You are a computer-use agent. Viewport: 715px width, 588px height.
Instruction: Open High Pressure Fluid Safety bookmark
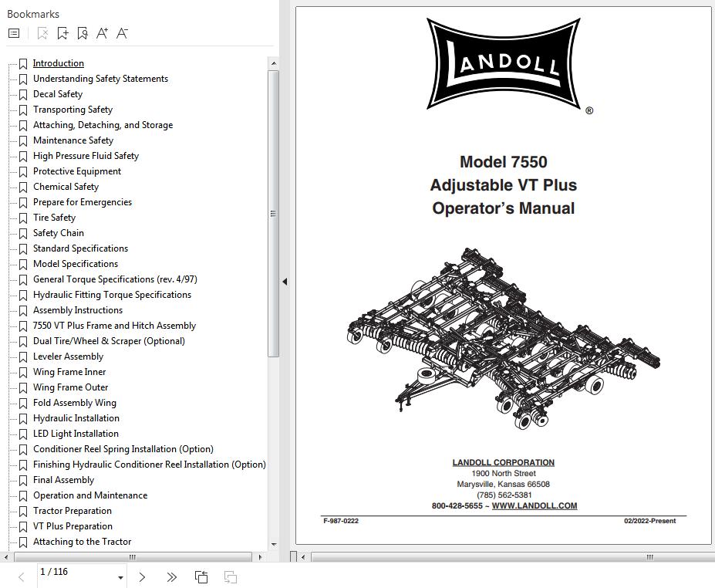[86, 156]
